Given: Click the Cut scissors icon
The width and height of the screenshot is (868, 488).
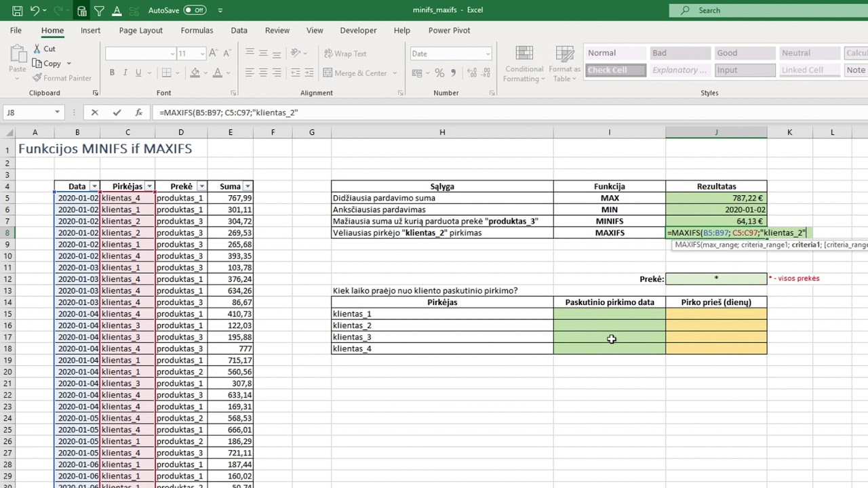Looking at the screenshot, I should coord(37,49).
